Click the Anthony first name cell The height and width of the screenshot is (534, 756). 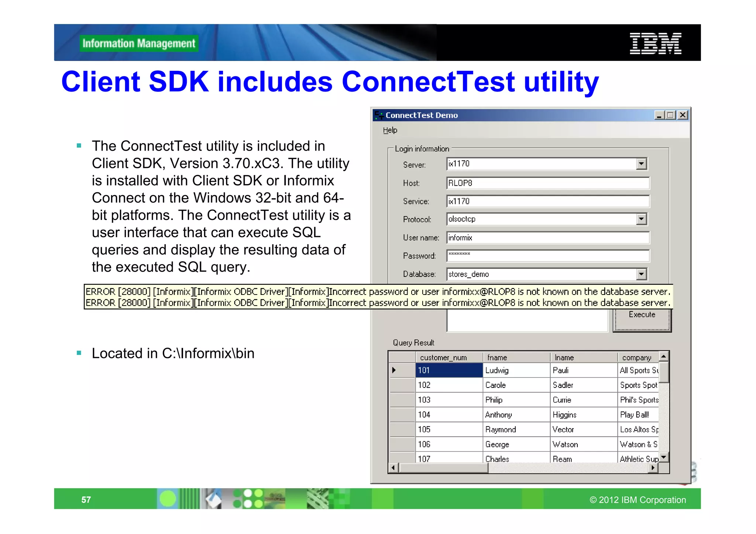click(516, 414)
